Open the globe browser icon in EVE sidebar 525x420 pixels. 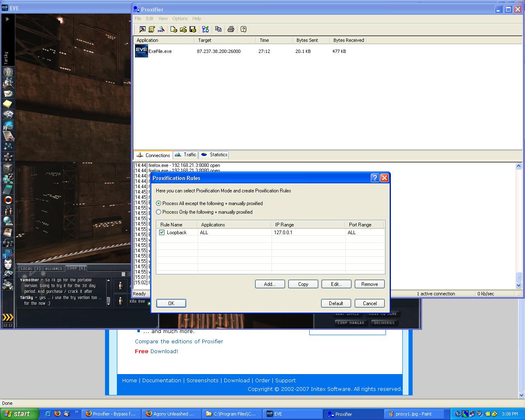point(8,221)
